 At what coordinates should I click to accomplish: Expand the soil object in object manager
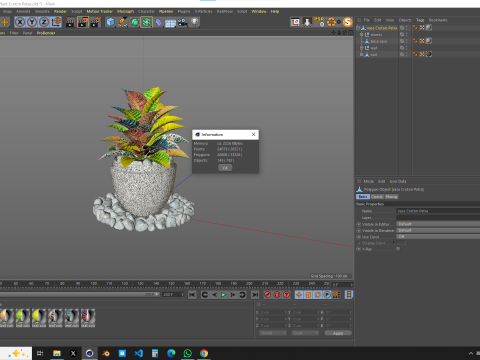click(361, 54)
